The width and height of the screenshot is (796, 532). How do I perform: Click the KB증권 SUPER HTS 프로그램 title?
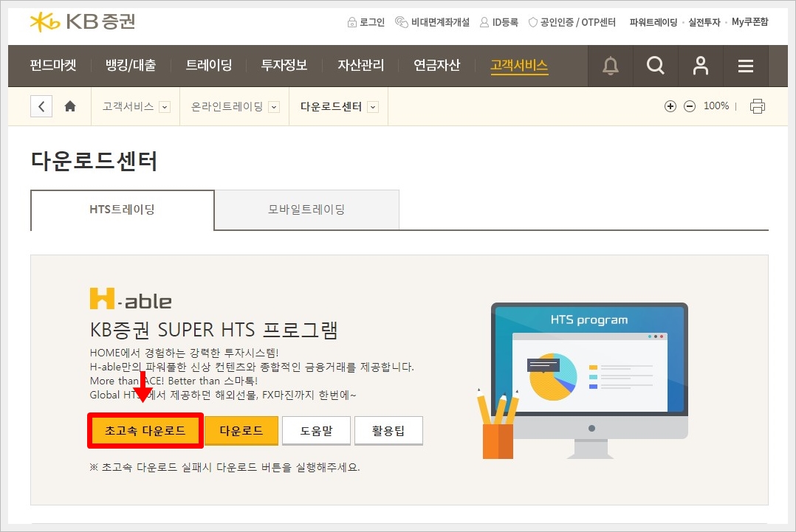[x=213, y=330]
